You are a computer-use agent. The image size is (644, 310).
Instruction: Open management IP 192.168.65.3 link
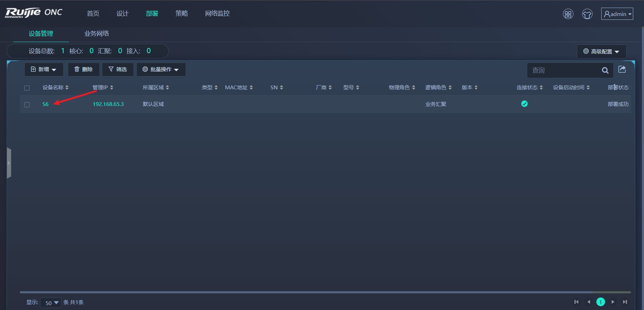pyautogui.click(x=108, y=104)
